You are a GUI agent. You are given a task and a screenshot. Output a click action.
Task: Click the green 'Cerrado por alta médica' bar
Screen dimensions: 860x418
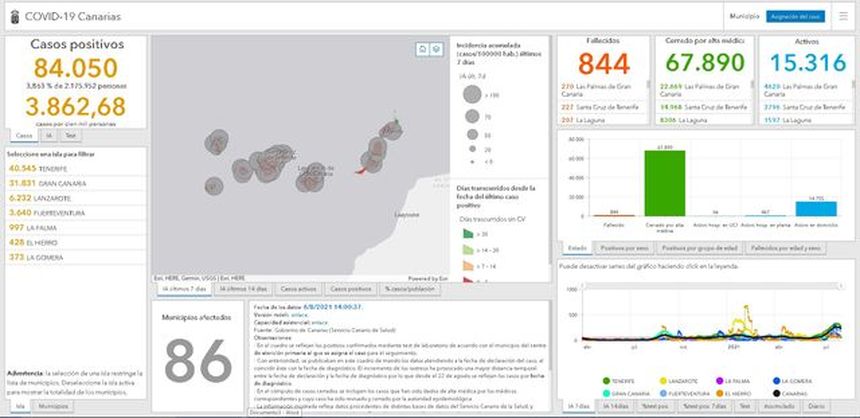pyautogui.click(x=663, y=183)
